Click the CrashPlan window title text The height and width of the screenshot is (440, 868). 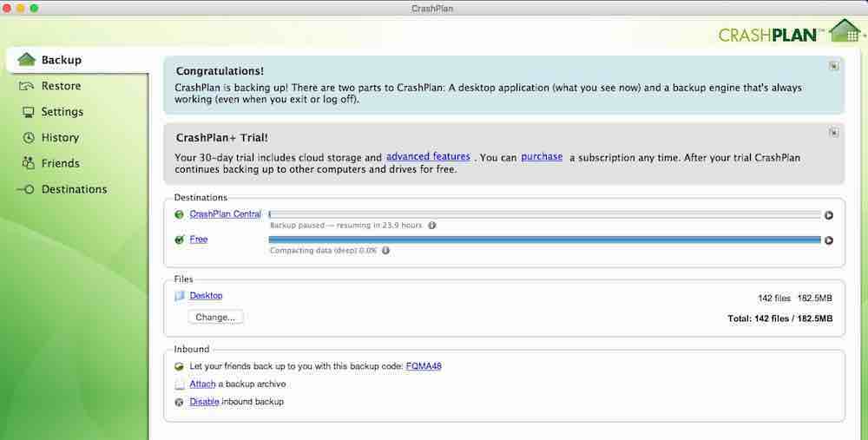pos(432,9)
